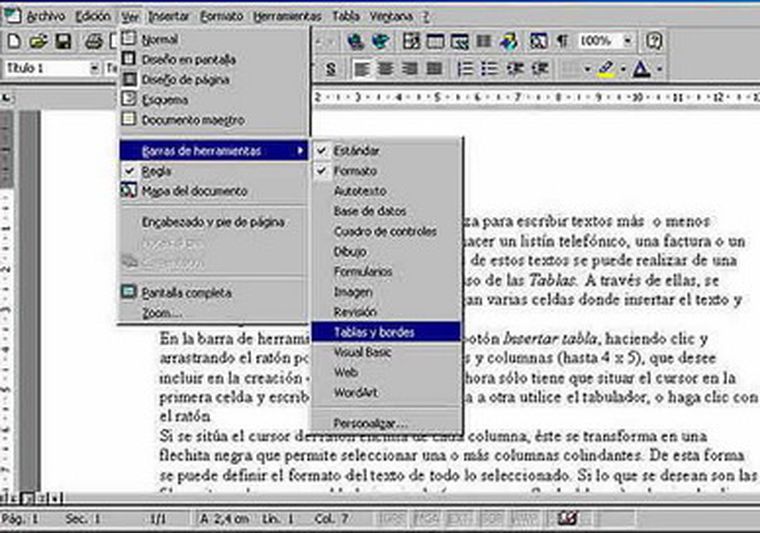Toggle justified text alignment

(x=434, y=69)
